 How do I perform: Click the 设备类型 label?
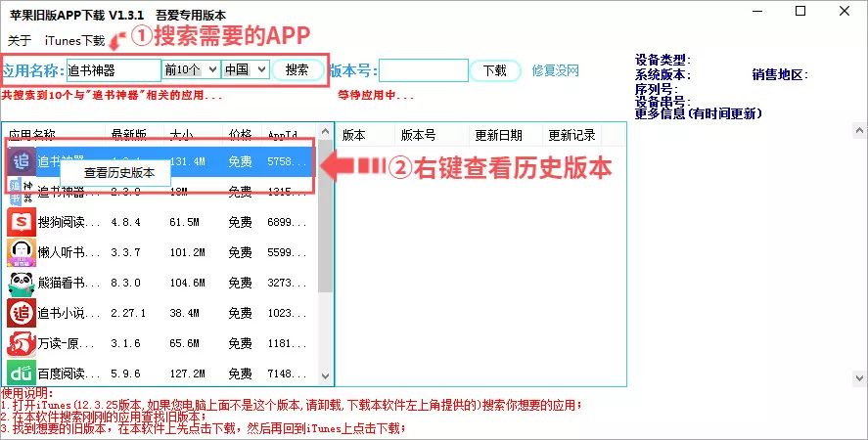662,60
